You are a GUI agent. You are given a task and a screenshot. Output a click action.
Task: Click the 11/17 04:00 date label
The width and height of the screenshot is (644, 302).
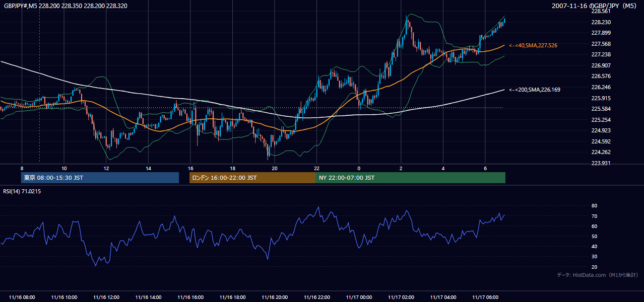click(x=443, y=297)
